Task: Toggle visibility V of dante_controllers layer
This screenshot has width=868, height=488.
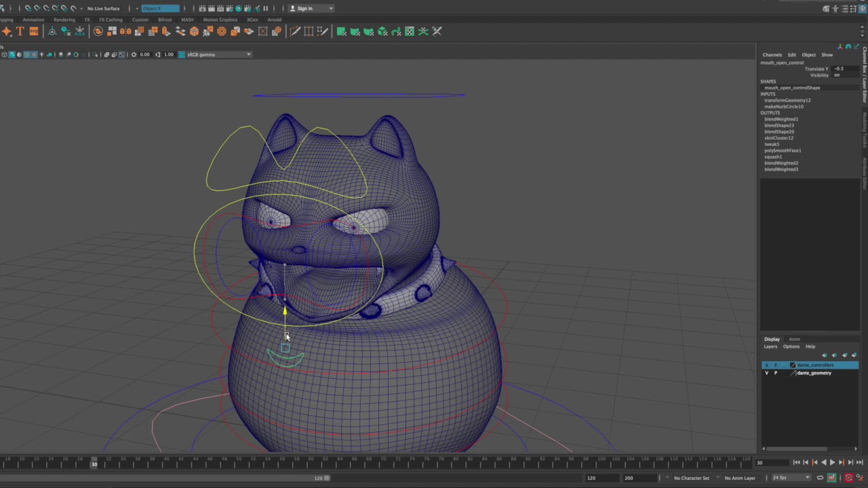Action: point(767,365)
